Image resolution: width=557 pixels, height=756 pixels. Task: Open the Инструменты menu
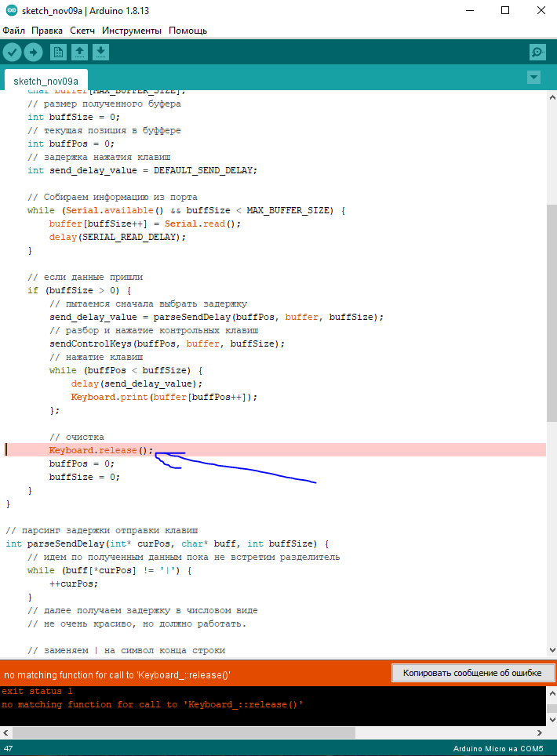coord(132,31)
